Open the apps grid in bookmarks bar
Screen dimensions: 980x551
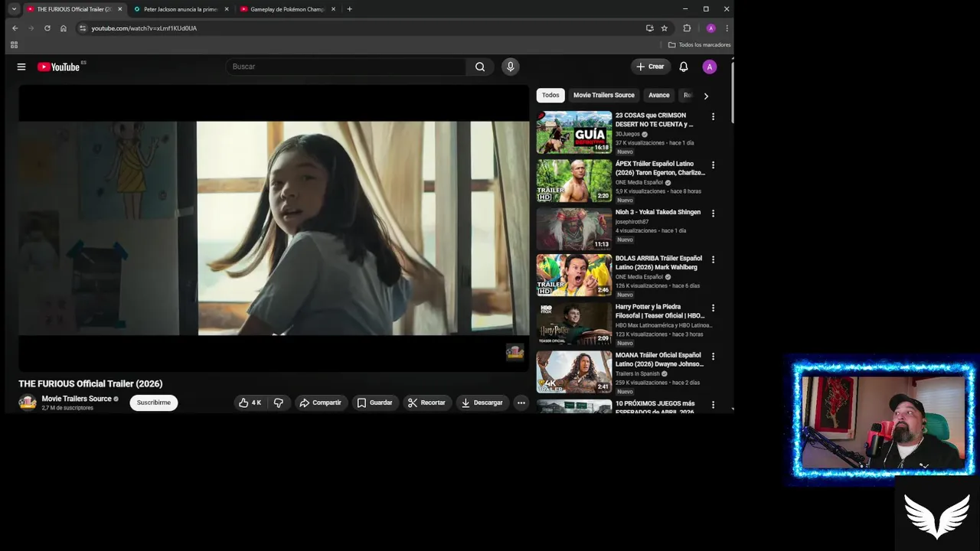tap(14, 45)
